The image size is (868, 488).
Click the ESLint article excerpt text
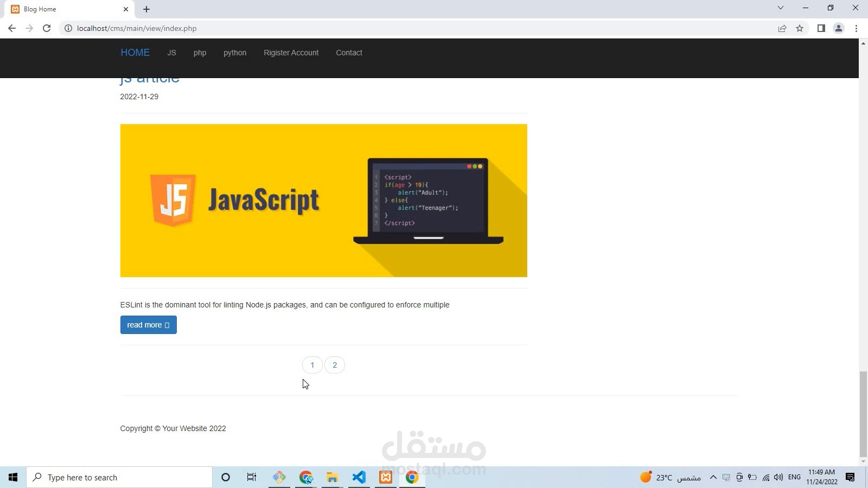285,305
